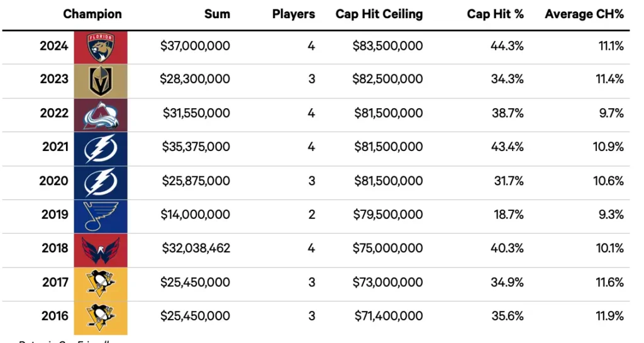This screenshot has width=644, height=343.
Task: Sort by the Champion column header
Action: [x=92, y=14]
